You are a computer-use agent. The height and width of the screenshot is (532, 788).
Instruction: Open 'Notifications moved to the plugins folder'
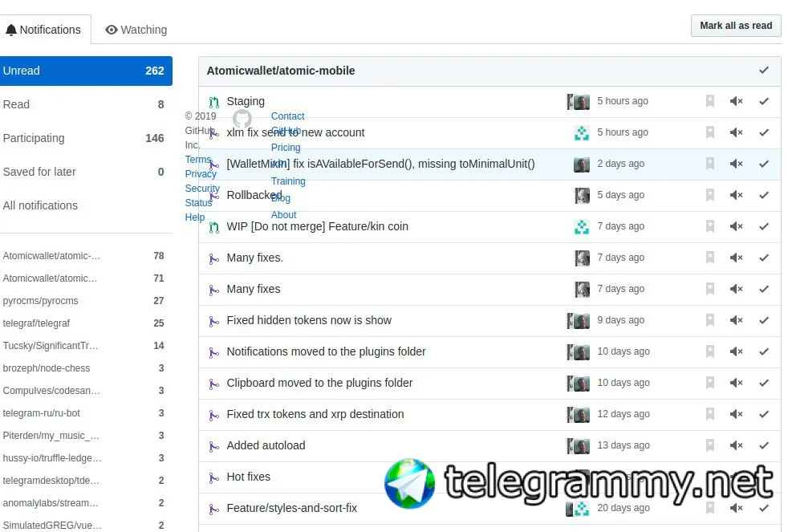(x=326, y=351)
